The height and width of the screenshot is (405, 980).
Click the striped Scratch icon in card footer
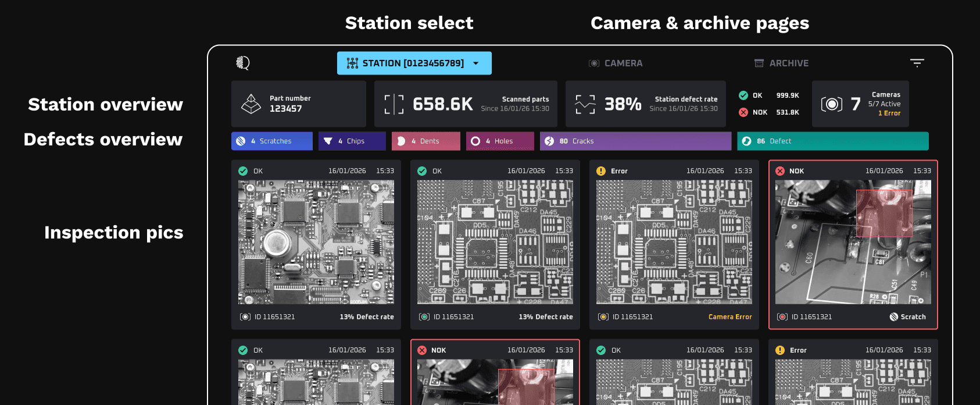point(894,317)
